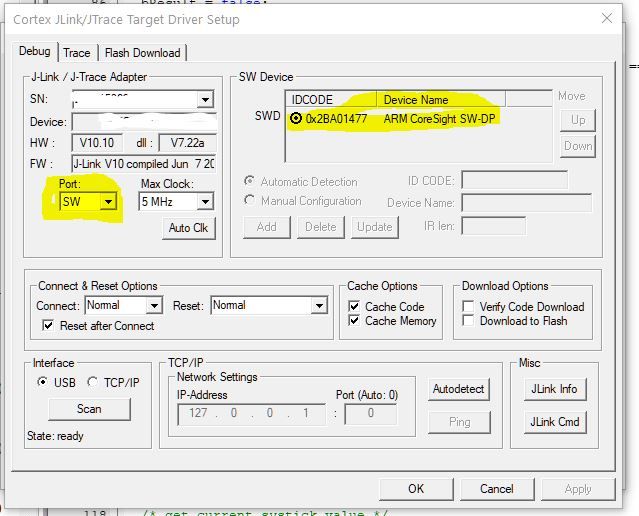Image resolution: width=639 pixels, height=516 pixels.
Task: Click the Scan button
Action: coord(89,409)
